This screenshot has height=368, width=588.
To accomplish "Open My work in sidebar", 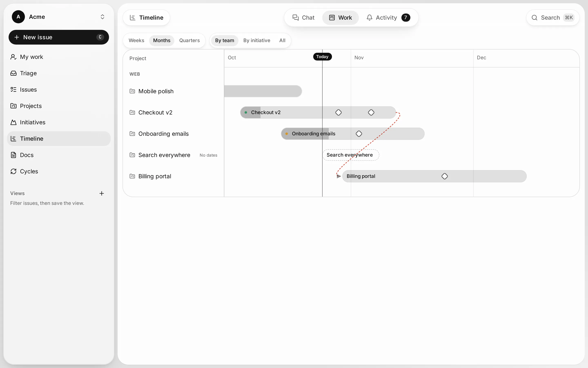I will coord(59,57).
